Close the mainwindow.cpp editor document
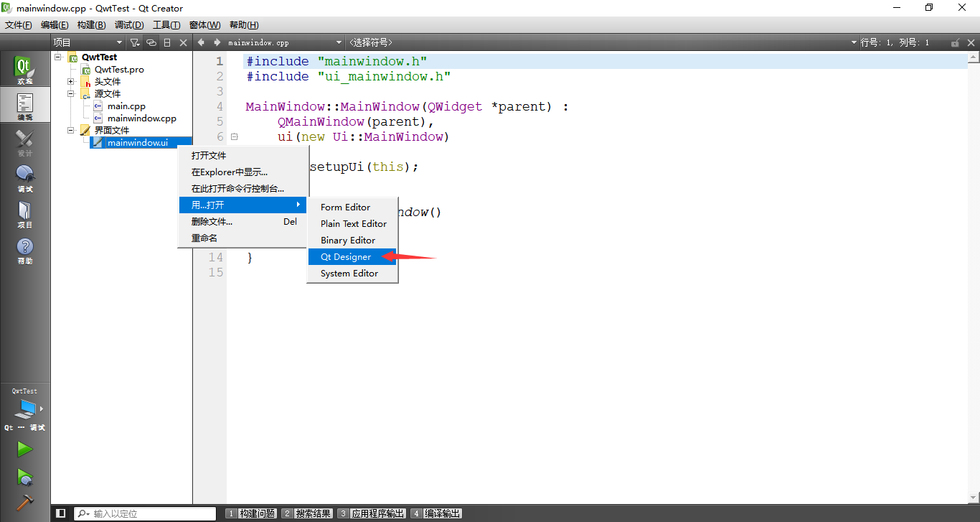980x522 pixels. pyautogui.click(x=971, y=42)
